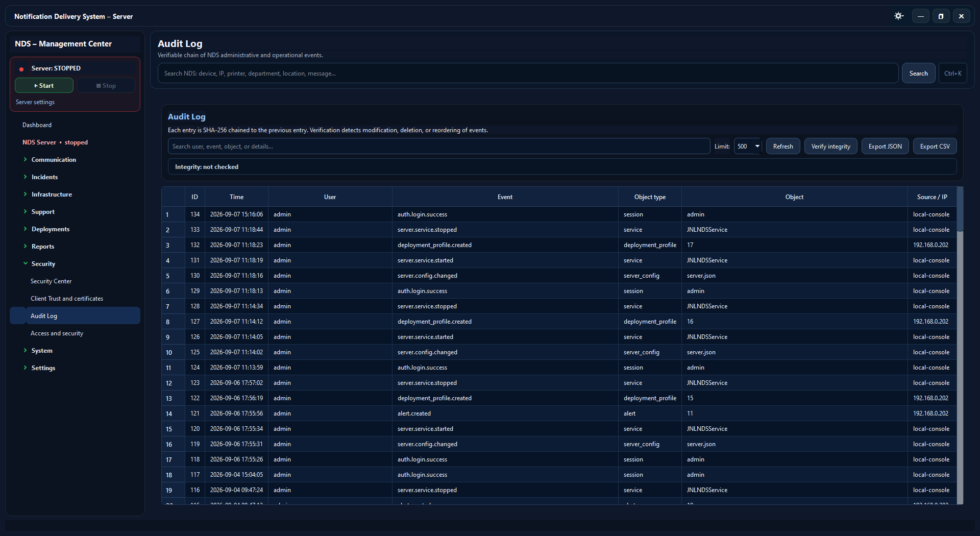The height and width of the screenshot is (536, 980).
Task: Start the NDS server
Action: [44, 86]
